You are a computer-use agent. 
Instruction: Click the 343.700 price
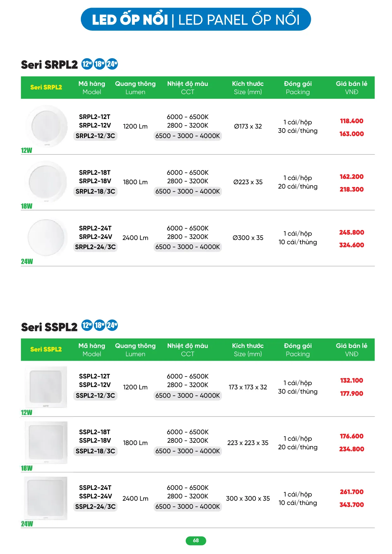(x=352, y=505)
